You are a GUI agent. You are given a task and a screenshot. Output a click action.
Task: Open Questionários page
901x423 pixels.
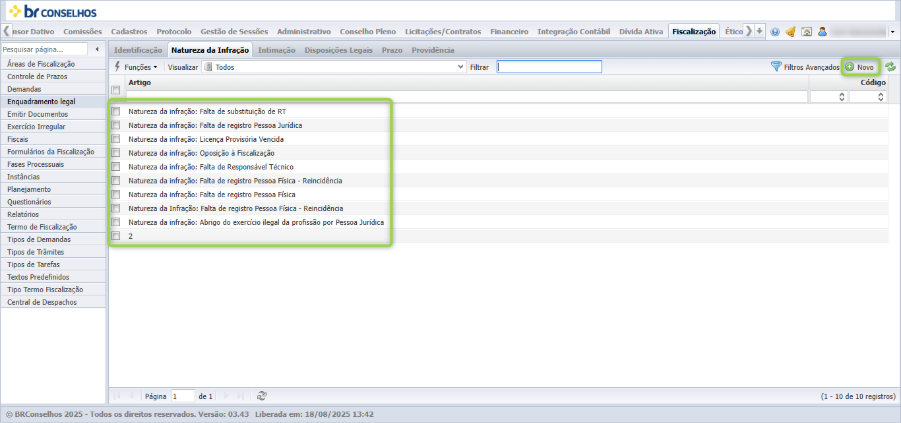53,202
